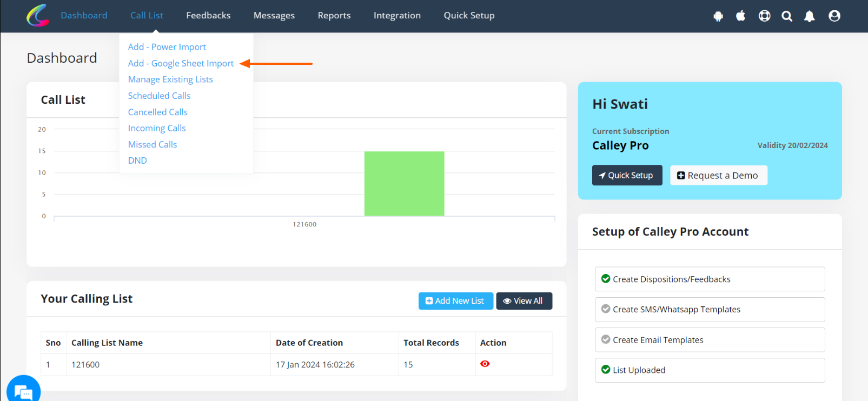Choose Incoming Calls option
The width and height of the screenshot is (868, 401).
[x=157, y=128]
